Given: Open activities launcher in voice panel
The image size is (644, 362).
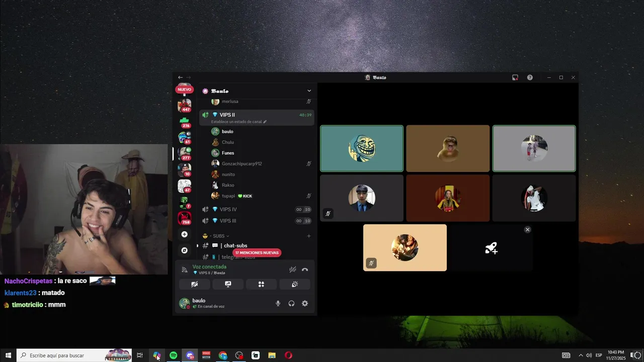Looking at the screenshot, I should point(261,284).
